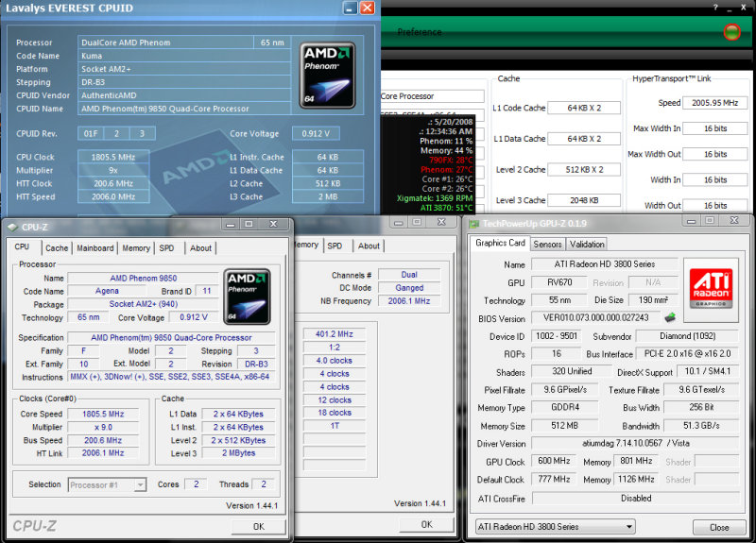
Task: Close the GPU-Z window from its title bar
Action: [x=734, y=221]
